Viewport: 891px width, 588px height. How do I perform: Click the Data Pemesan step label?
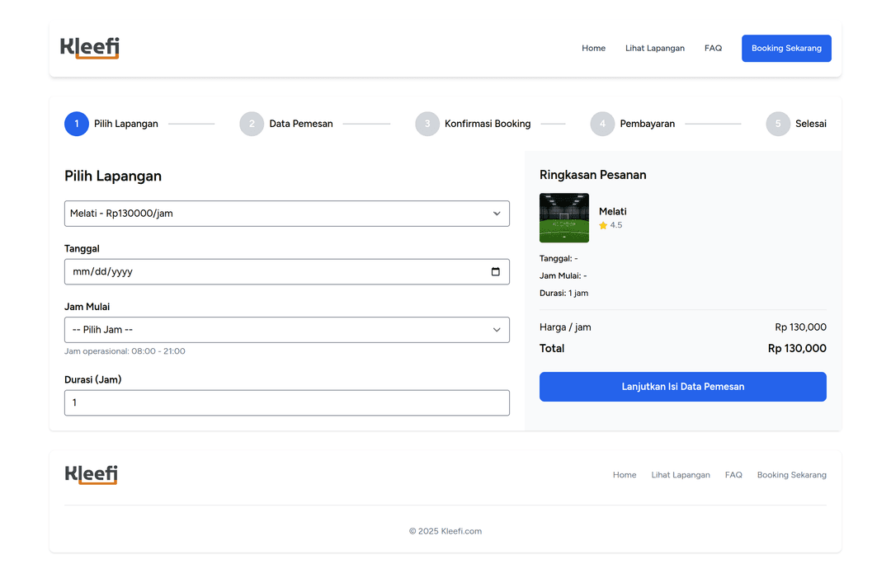coord(301,124)
